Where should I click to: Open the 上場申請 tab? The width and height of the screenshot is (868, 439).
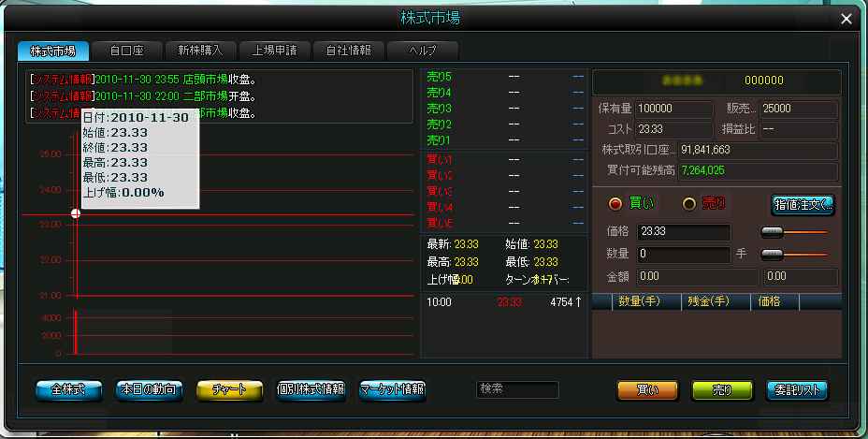275,51
